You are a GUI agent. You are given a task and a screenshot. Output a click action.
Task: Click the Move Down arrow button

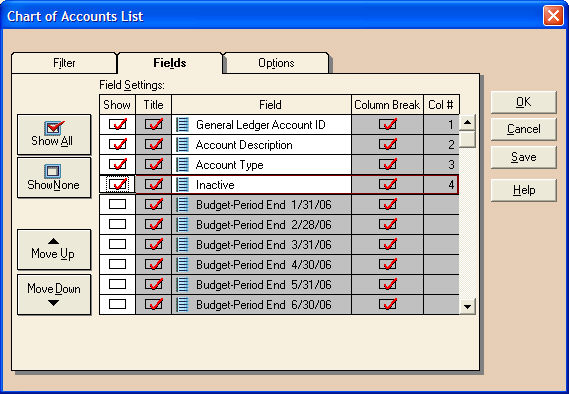pos(54,294)
